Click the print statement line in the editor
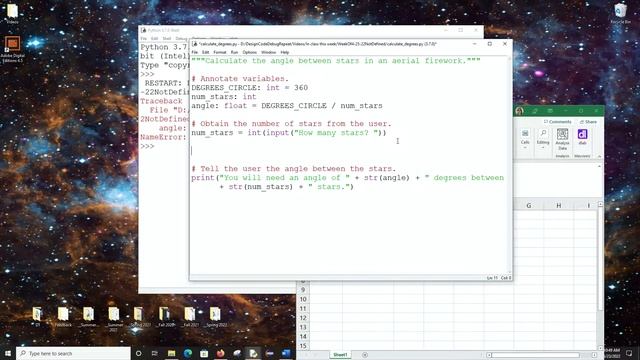Viewport: 640px width, 360px height. [347, 178]
